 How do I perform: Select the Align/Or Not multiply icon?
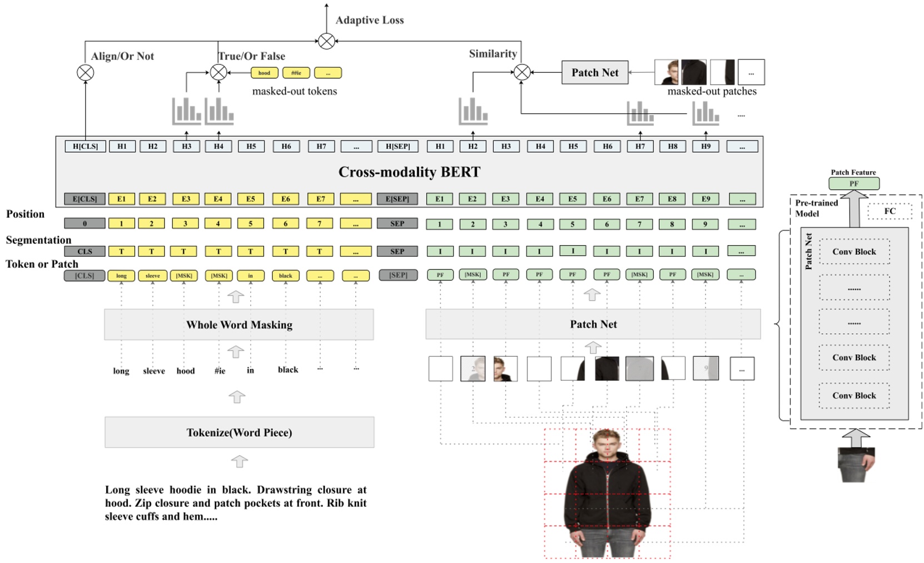click(85, 72)
